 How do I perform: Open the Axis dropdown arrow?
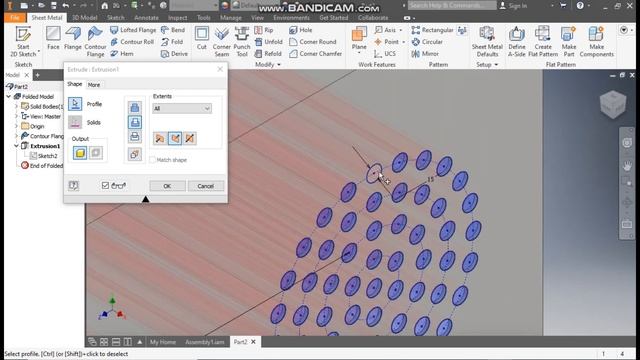[400, 30]
